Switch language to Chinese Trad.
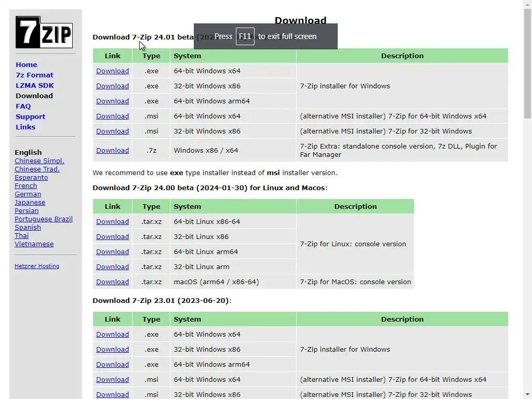The height and width of the screenshot is (399, 532). (37, 169)
